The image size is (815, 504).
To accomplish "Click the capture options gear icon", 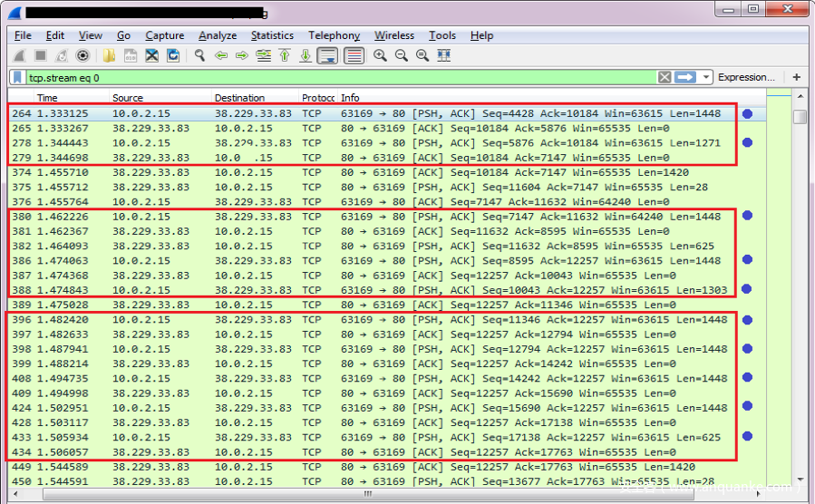I will (x=82, y=56).
